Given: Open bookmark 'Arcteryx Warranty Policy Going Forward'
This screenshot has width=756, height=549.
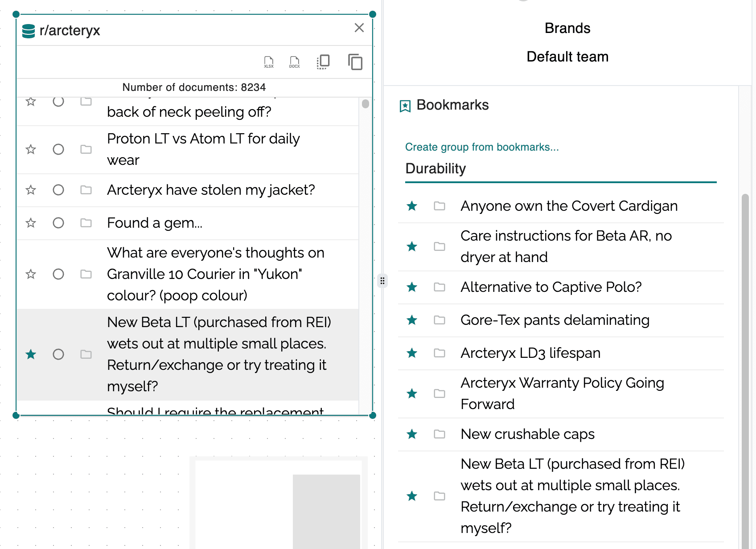Looking at the screenshot, I should coord(563,393).
